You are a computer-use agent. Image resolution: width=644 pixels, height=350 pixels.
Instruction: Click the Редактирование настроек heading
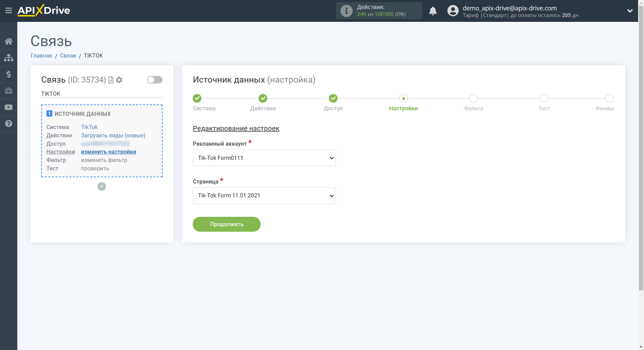tap(236, 129)
